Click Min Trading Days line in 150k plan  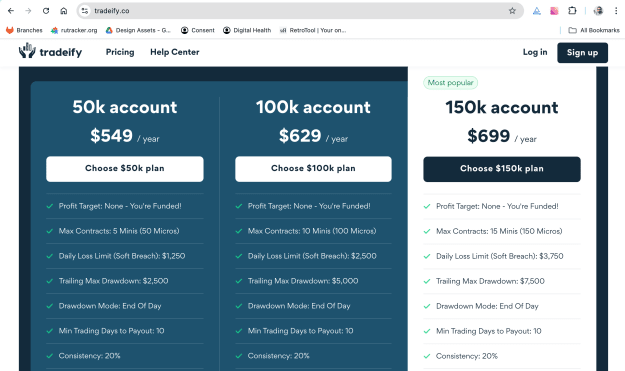pos(489,331)
